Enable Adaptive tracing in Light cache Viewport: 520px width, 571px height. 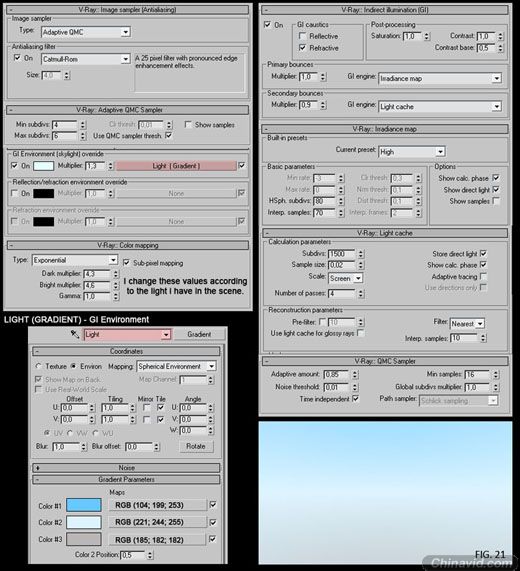click(x=484, y=276)
